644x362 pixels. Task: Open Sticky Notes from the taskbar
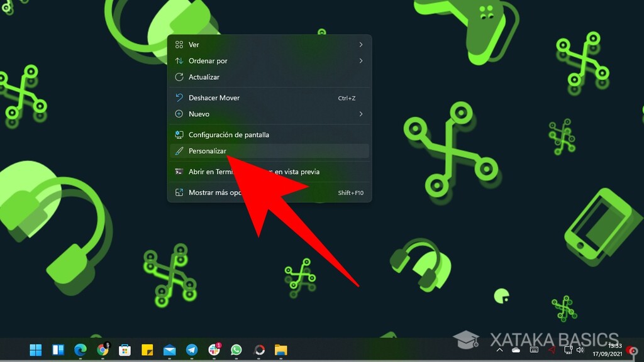pos(147,349)
